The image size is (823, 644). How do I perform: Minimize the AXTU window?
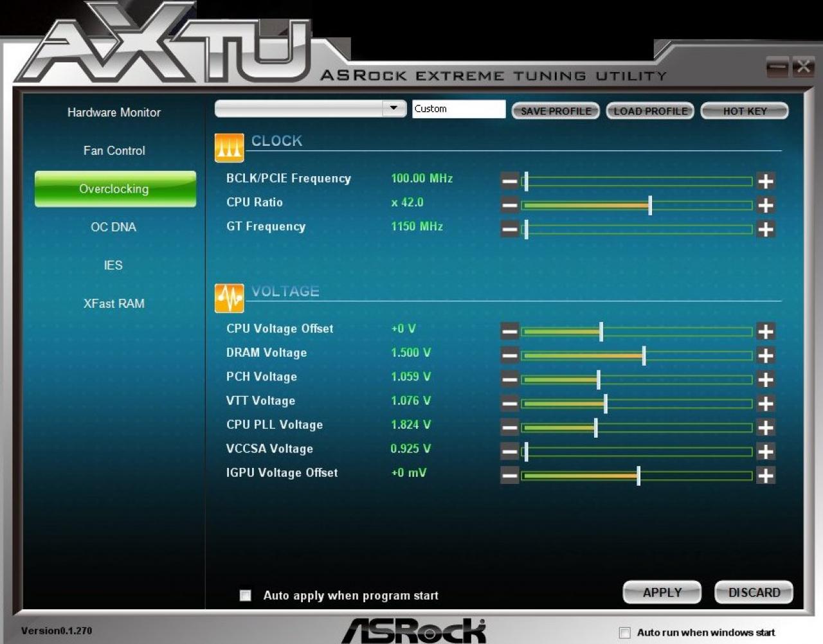pyautogui.click(x=777, y=66)
